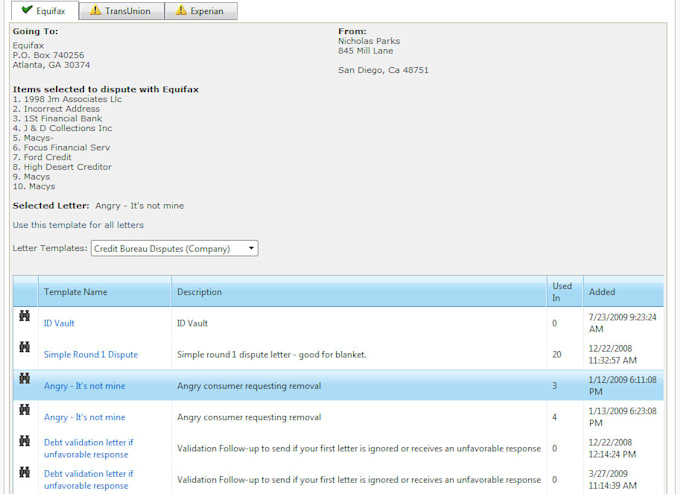Open the ID Vault template link
This screenshot has width=680, height=494.
tap(59, 323)
